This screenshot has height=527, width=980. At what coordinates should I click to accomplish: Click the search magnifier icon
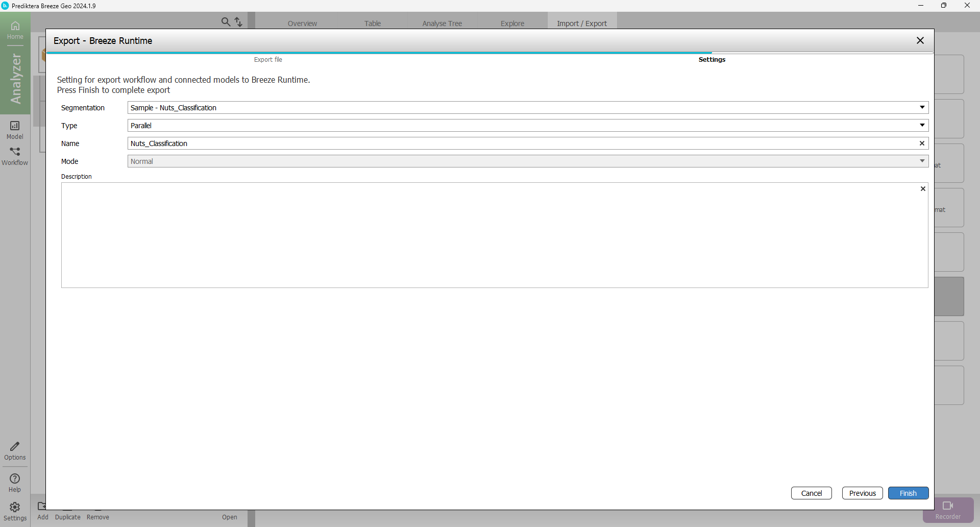[x=226, y=22]
